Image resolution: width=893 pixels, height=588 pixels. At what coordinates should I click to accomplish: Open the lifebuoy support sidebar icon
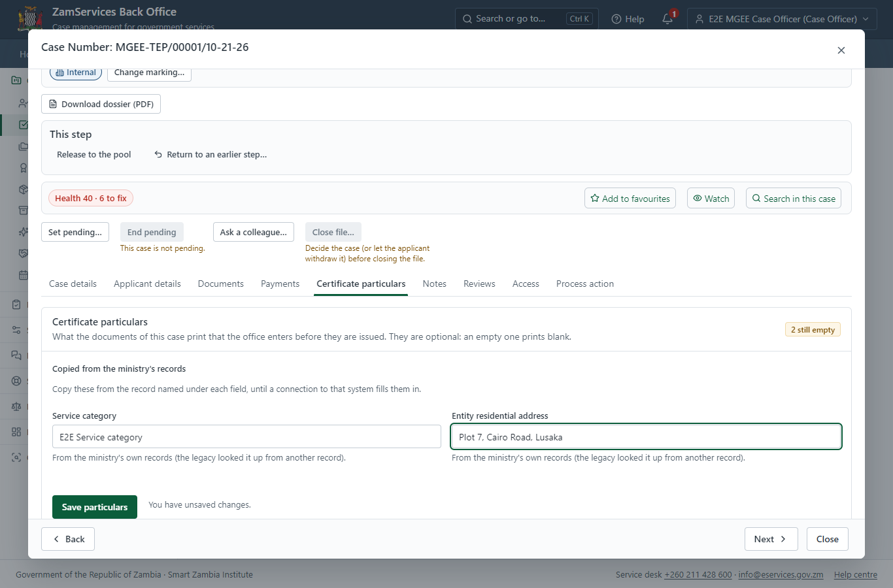pos(16,381)
